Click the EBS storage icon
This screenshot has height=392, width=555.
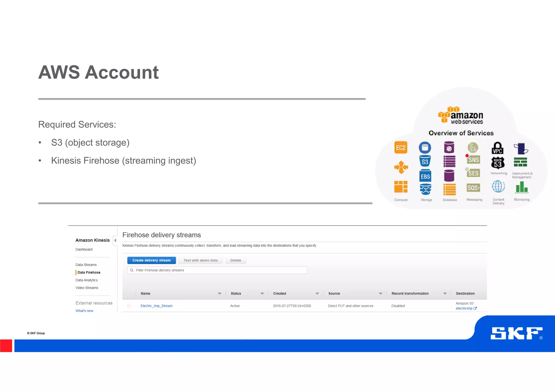425,176
